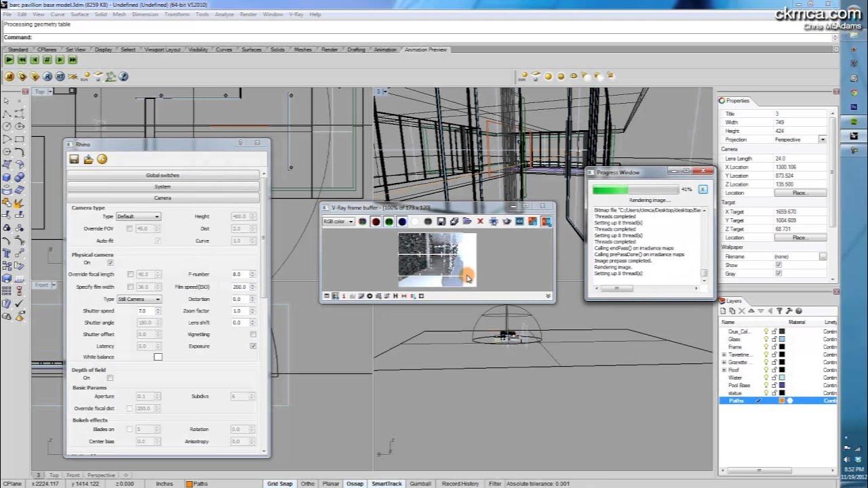Save options in the Rhino V-Ray dialog
The width and height of the screenshot is (868, 488).
74,159
